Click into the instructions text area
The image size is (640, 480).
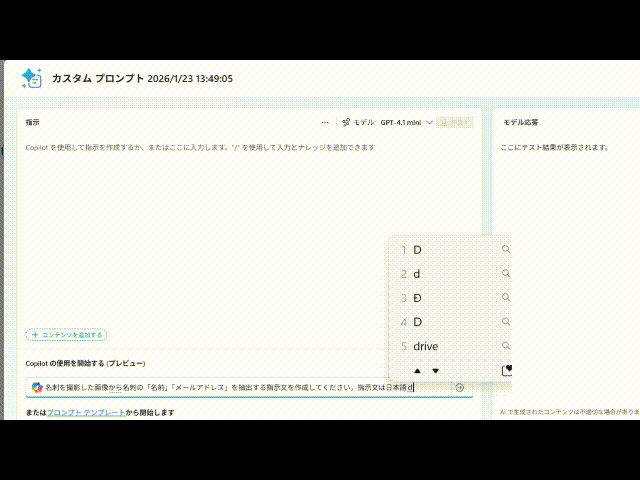pyautogui.click(x=200, y=230)
